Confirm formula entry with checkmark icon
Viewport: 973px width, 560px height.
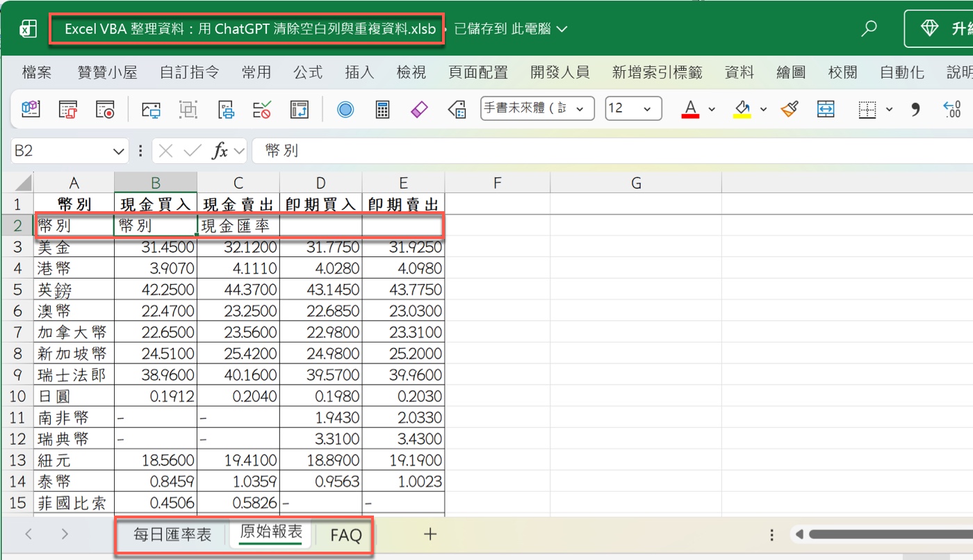click(x=193, y=150)
